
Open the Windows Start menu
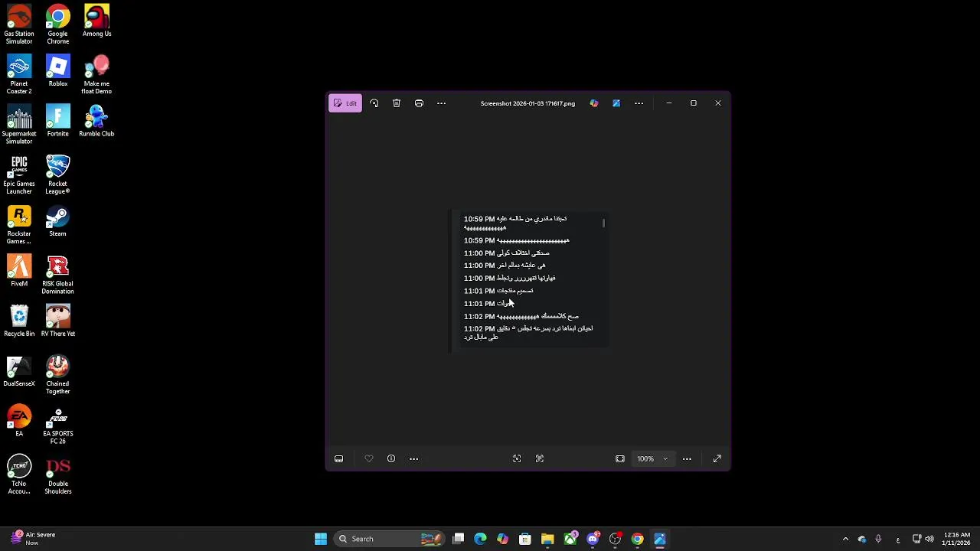(321, 539)
